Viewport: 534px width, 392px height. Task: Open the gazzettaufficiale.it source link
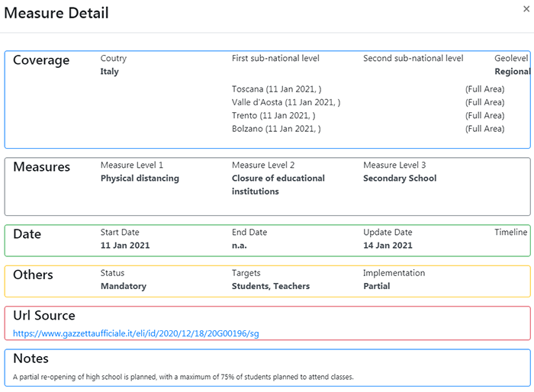(x=136, y=333)
